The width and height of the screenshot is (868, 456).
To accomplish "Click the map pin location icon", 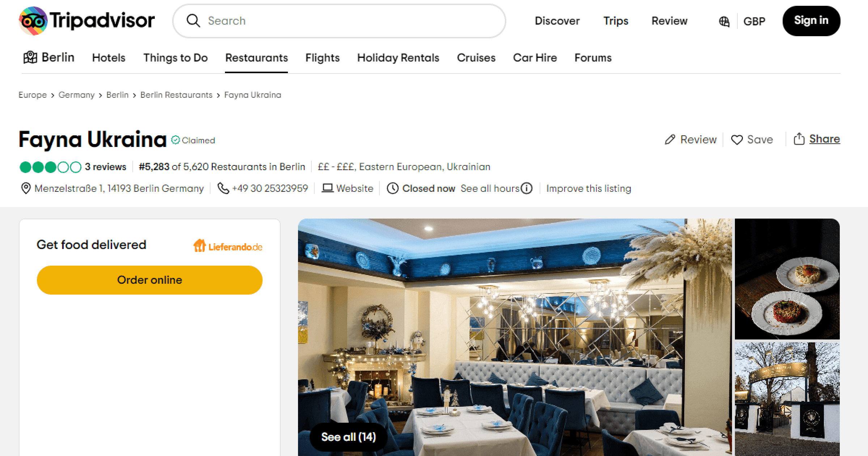I will click(26, 189).
